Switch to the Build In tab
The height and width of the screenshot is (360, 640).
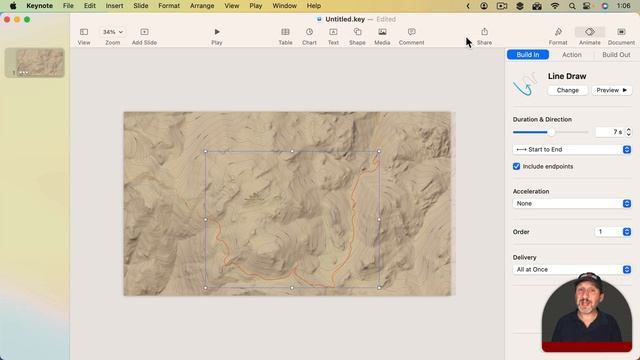click(528, 55)
